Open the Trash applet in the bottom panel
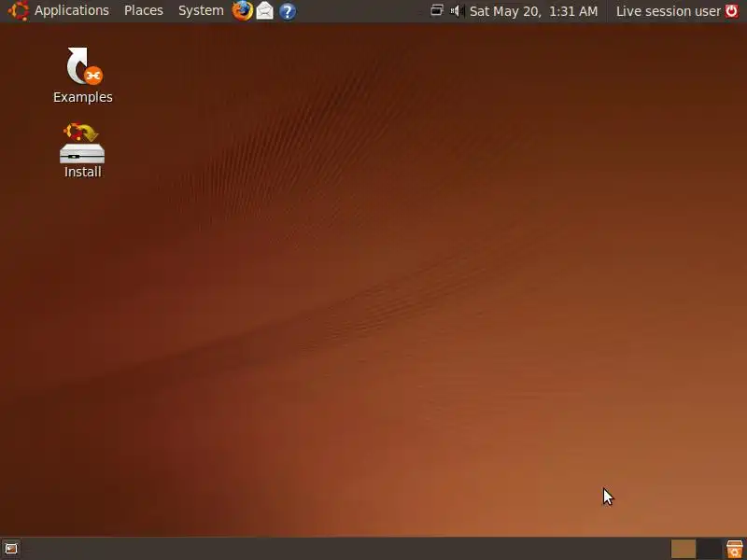 tap(735, 549)
